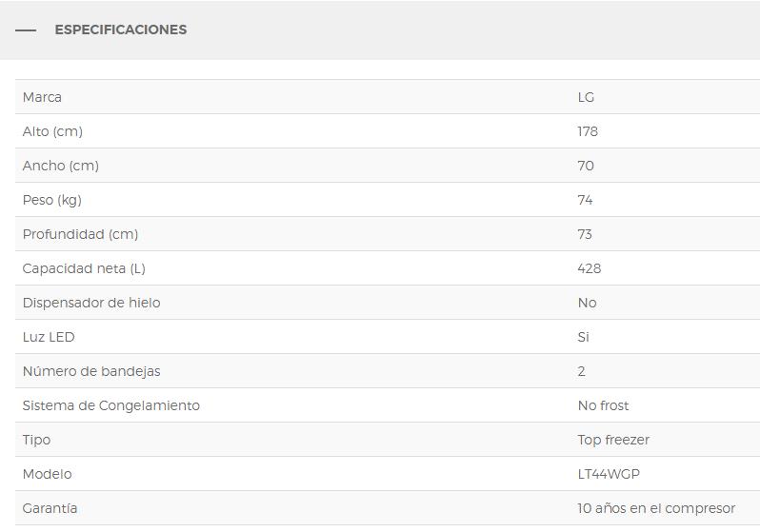The height and width of the screenshot is (532, 760).
Task: Select the Top freezer type value
Action: [x=613, y=440]
